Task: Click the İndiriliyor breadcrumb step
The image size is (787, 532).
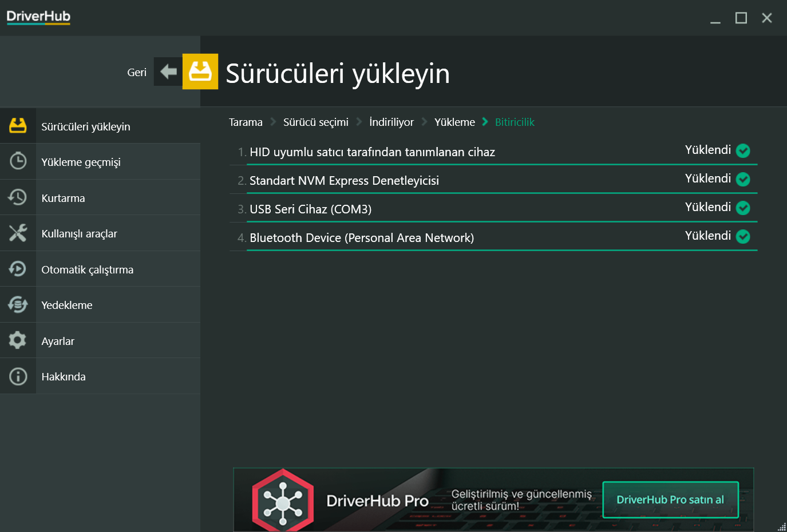Action: tap(391, 122)
